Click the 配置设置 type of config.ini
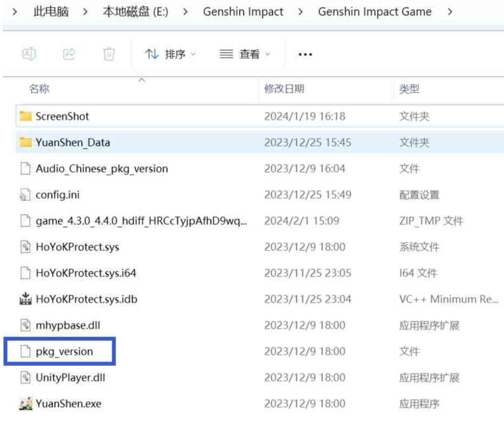The height and width of the screenshot is (421, 504). pos(419,195)
